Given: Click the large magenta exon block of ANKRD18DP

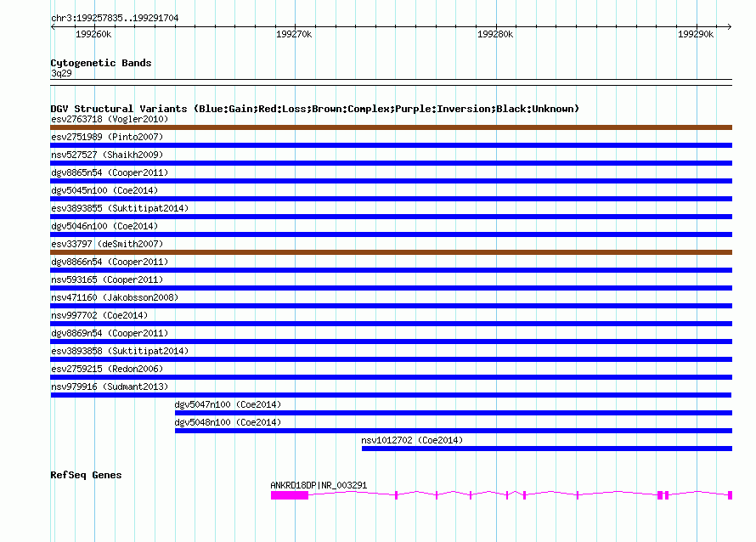Looking at the screenshot, I should pos(289,494).
